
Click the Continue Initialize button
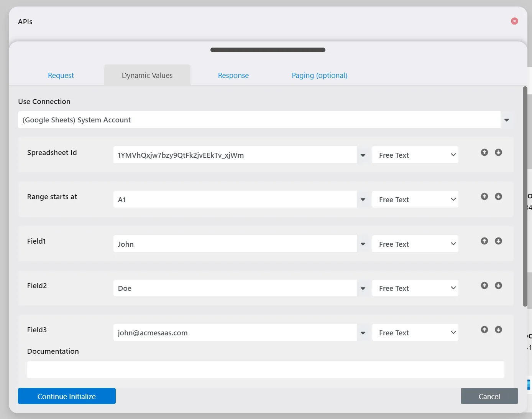point(67,396)
